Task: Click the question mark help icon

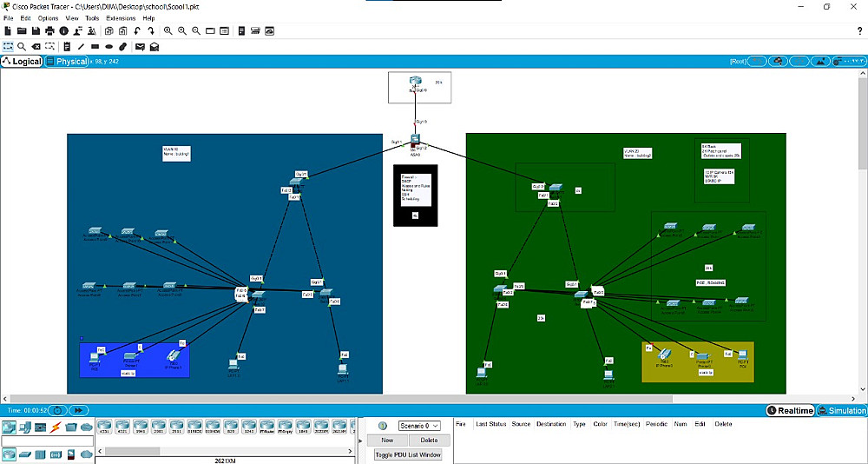Action: pyautogui.click(x=859, y=31)
